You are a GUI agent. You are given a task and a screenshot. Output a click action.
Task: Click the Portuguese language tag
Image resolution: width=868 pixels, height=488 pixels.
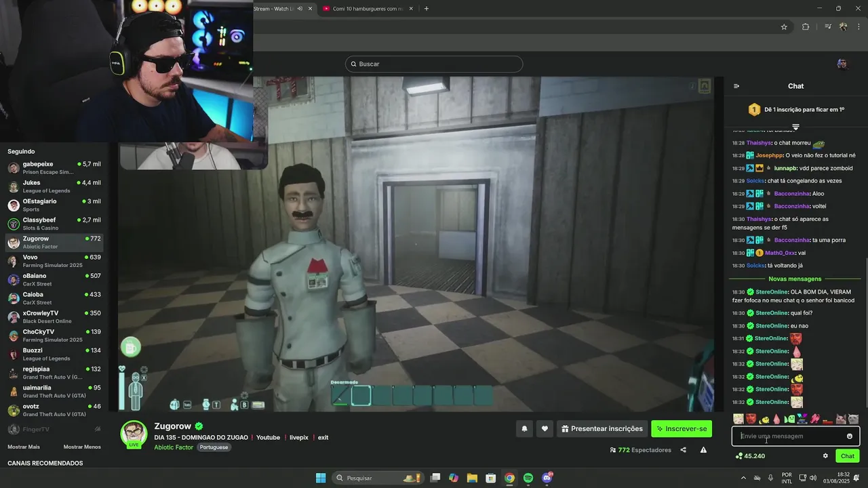click(x=214, y=447)
